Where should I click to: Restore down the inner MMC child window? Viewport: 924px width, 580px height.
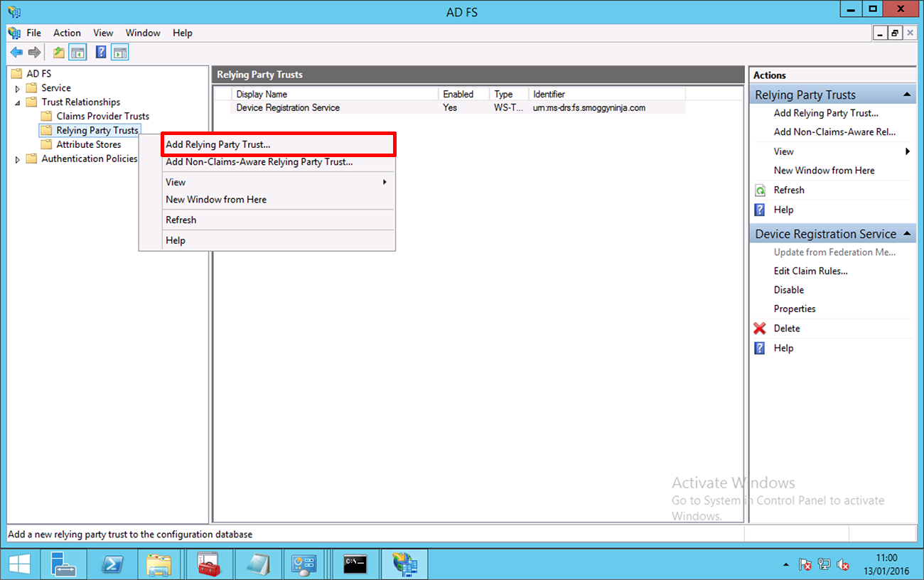895,33
